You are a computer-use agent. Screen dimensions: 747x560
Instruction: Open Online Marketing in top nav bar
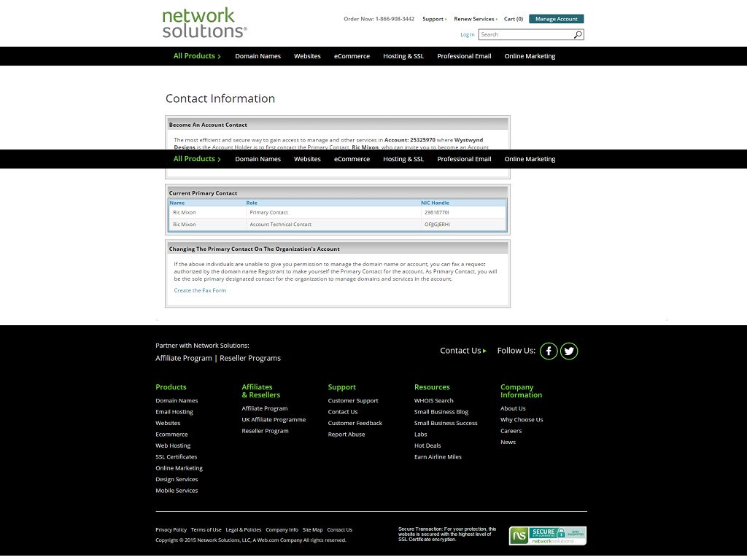pyautogui.click(x=530, y=56)
